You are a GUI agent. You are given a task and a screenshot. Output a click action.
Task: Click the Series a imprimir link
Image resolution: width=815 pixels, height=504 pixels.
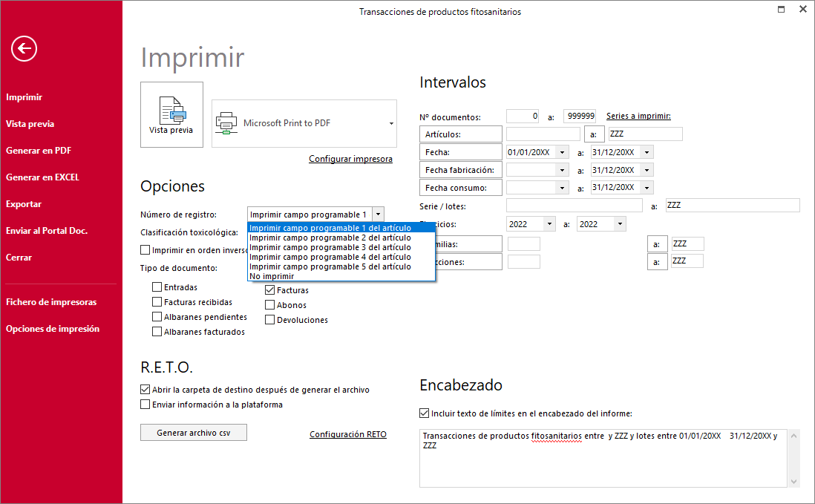point(638,116)
